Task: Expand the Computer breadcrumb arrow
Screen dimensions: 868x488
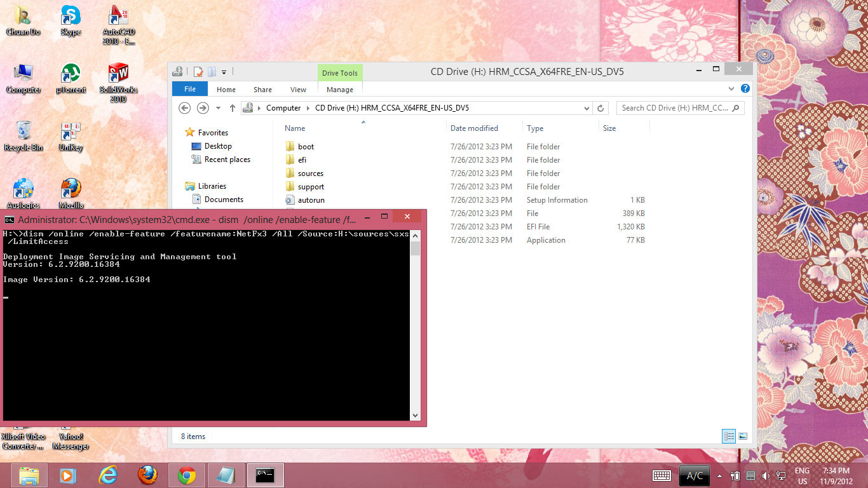Action: pos(308,108)
